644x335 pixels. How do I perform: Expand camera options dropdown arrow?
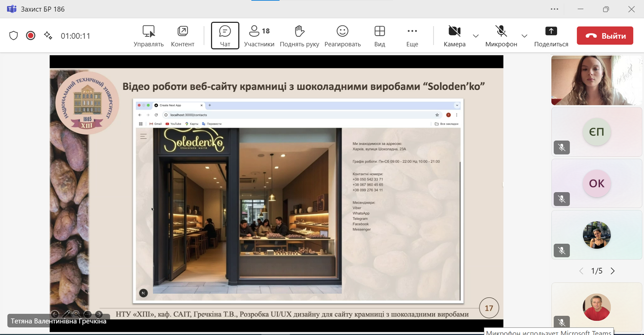tap(476, 36)
